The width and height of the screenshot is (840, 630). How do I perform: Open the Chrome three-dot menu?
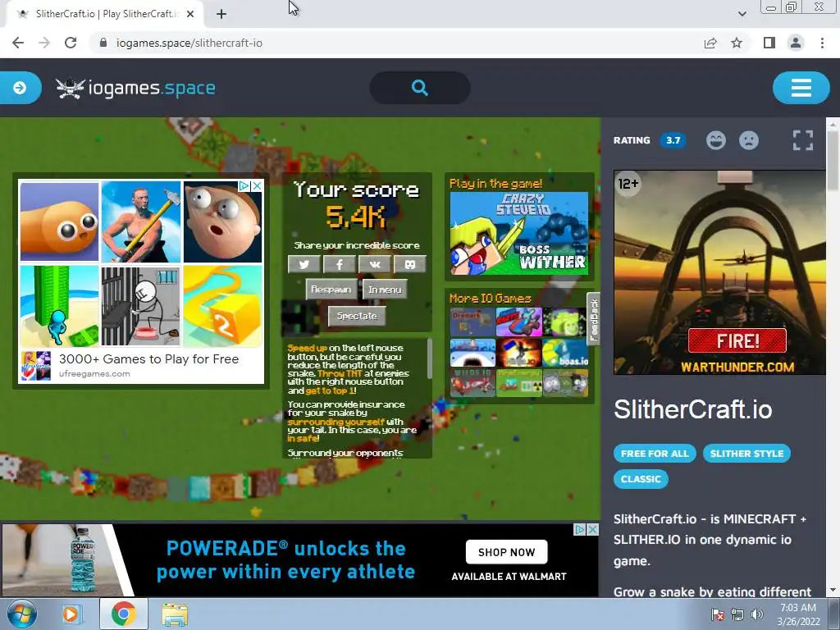point(822,43)
